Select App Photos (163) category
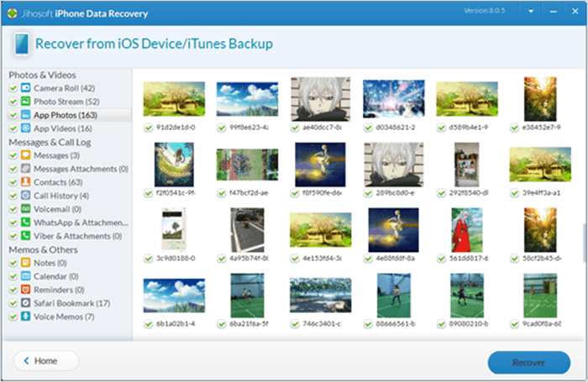Screen dimensions: 588x382 click(70, 115)
